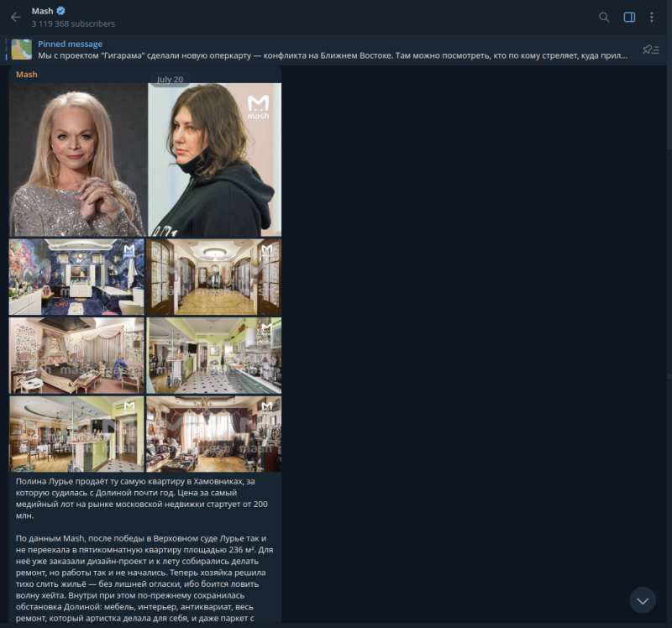The image size is (672, 628).
Task: Open photo of woman in black hoodie
Action: [x=215, y=160]
